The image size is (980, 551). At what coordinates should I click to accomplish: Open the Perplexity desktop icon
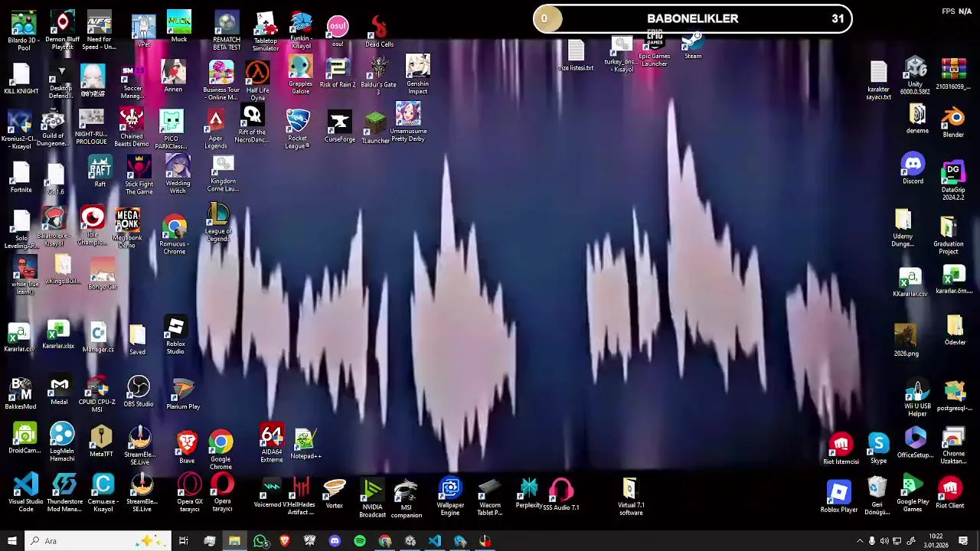(x=529, y=494)
